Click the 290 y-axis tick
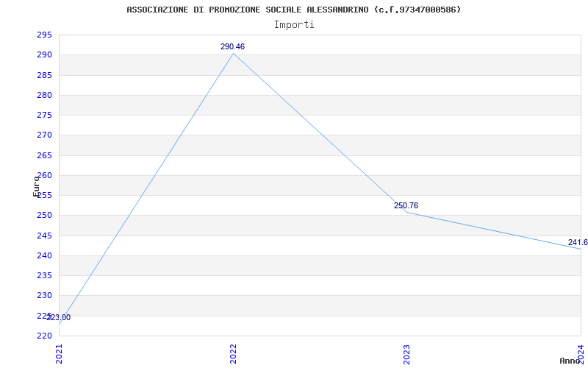This screenshot has width=588, height=368. [x=44, y=54]
